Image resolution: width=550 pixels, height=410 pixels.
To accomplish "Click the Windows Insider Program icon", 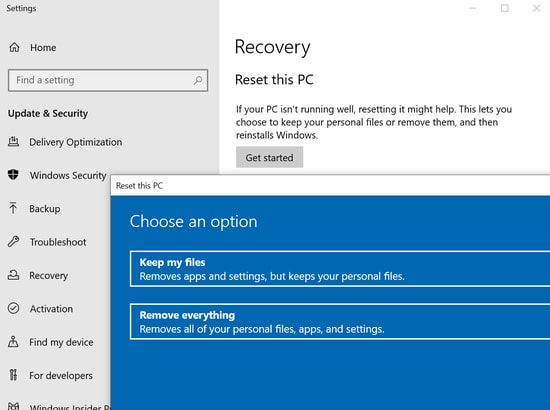I will [13, 406].
